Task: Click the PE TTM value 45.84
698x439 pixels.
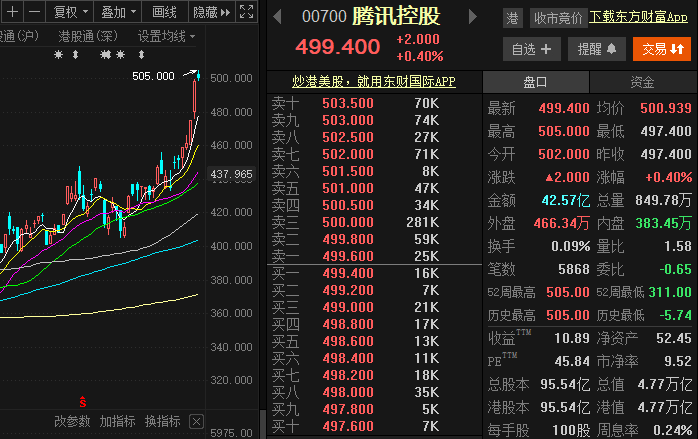Action: (x=572, y=361)
